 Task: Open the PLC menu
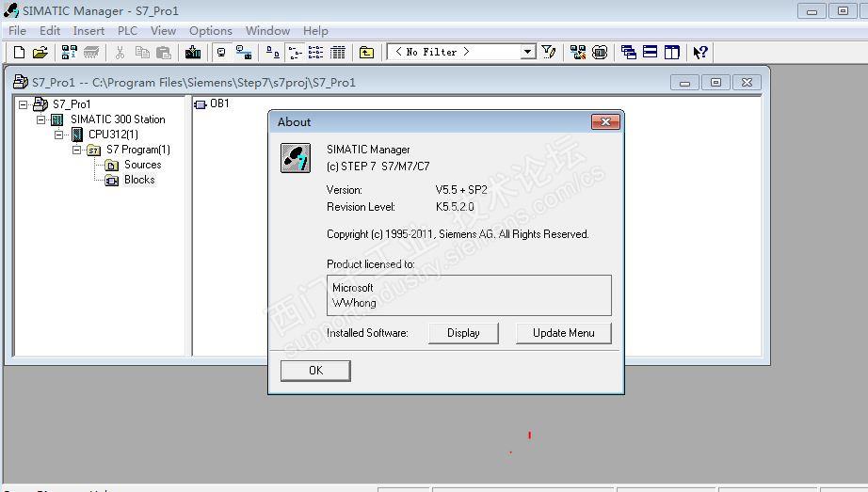pyautogui.click(x=127, y=31)
